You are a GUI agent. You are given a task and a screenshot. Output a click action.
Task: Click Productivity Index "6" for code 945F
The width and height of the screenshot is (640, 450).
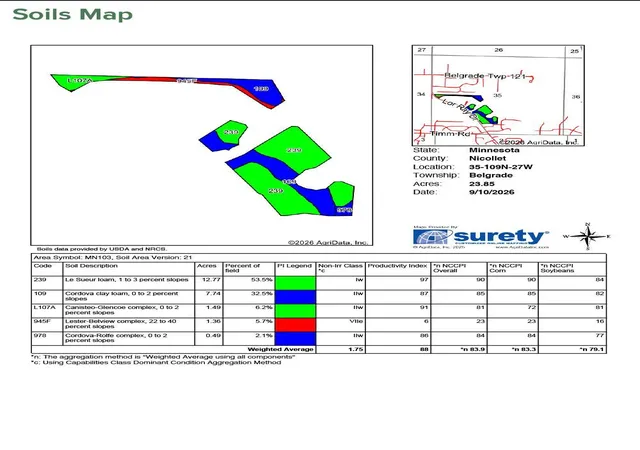tap(426, 321)
